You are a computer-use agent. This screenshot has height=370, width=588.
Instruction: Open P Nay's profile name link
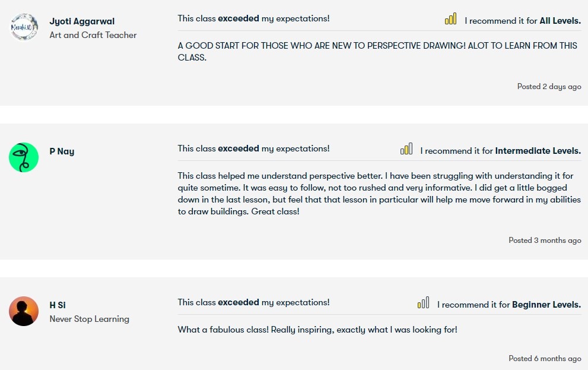(x=62, y=151)
